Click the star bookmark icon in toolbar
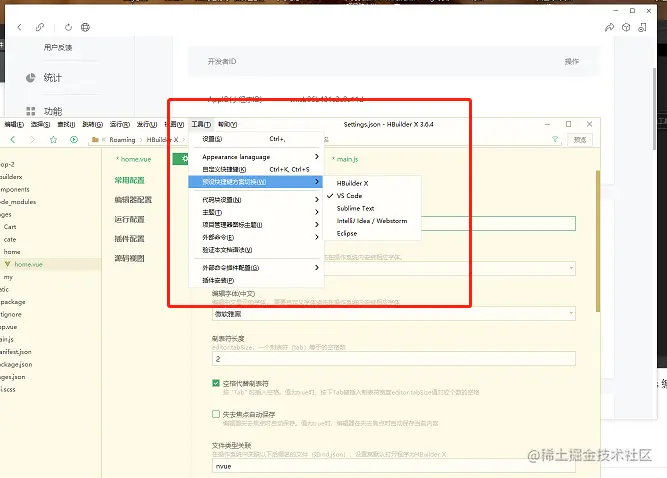Screen dimensions: 667x478 click(x=53, y=139)
